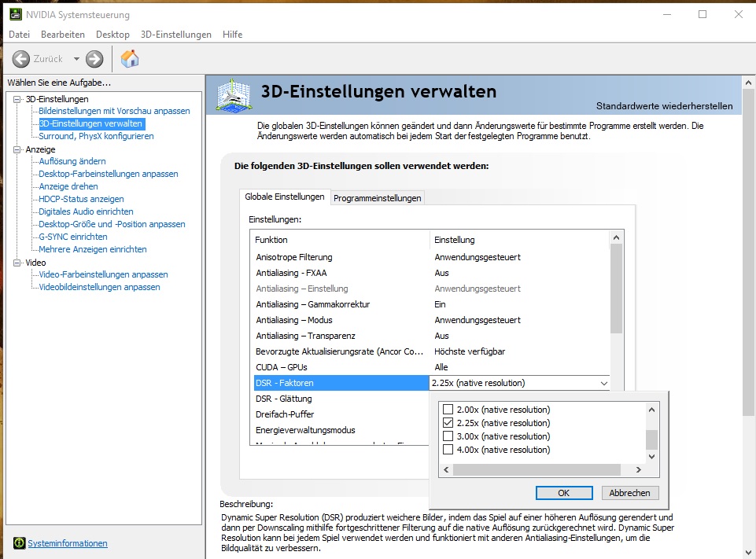Image resolution: width=756 pixels, height=559 pixels.
Task: Tick the 3.00x (native resolution) checkbox
Action: point(448,436)
